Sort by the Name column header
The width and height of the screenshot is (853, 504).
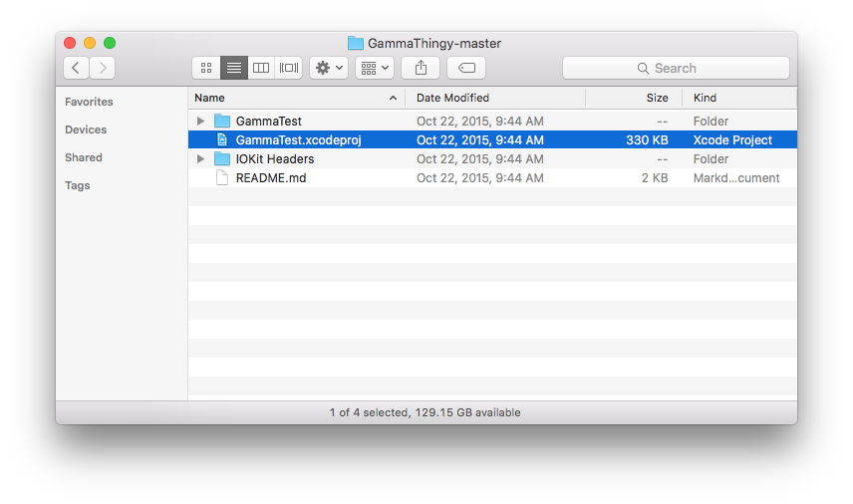[x=297, y=98]
